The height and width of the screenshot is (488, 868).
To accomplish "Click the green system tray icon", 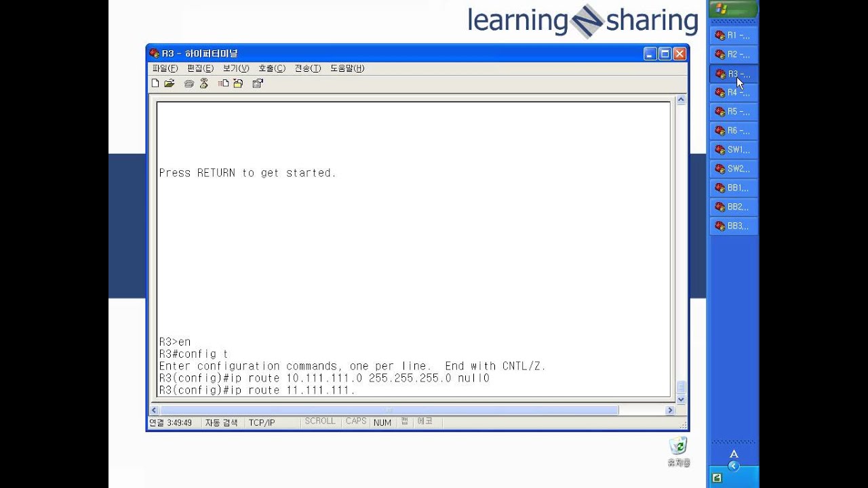I will coord(717,478).
